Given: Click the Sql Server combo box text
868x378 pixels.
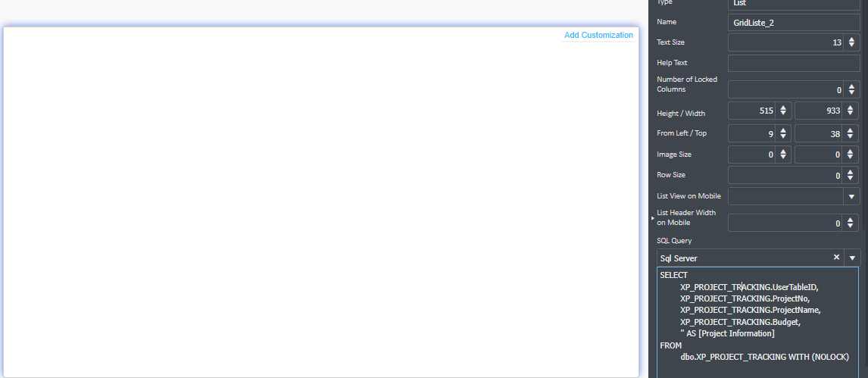Looking at the screenshot, I should (679, 258).
